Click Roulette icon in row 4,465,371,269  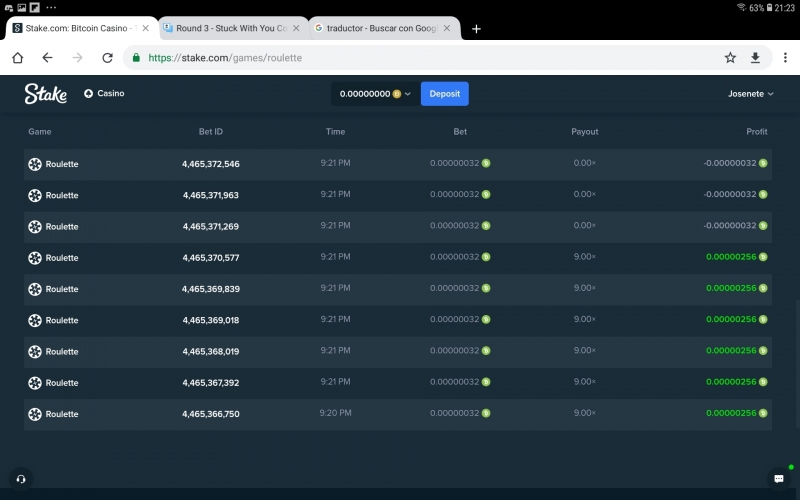click(x=35, y=226)
